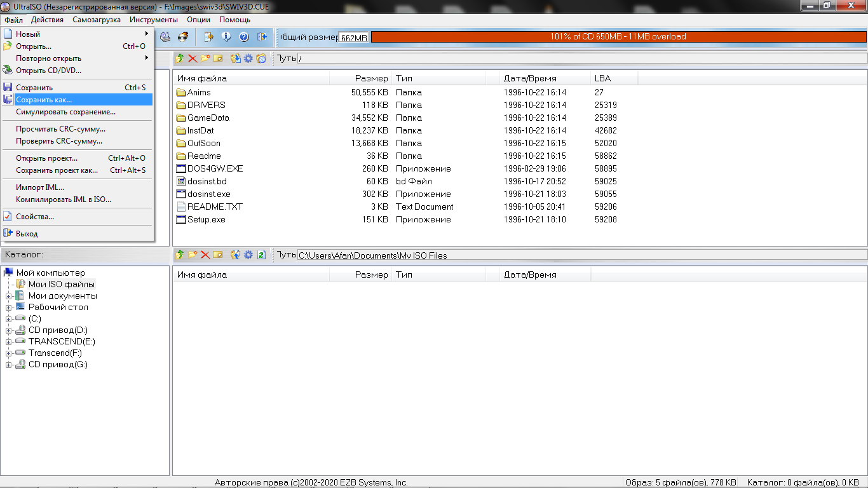Choose Выход to quit UltraISO
The height and width of the screenshot is (488, 868).
(x=77, y=234)
